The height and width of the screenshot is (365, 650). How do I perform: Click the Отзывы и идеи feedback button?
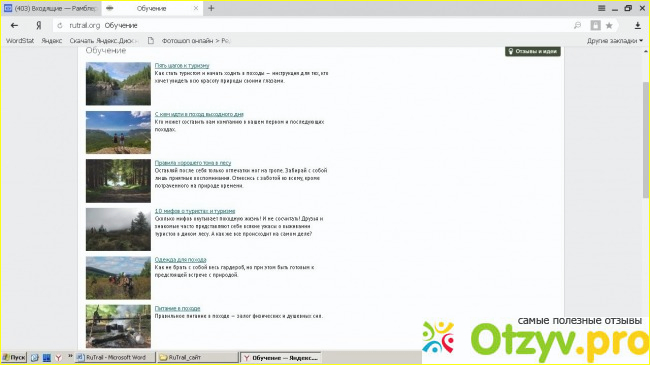[533, 51]
